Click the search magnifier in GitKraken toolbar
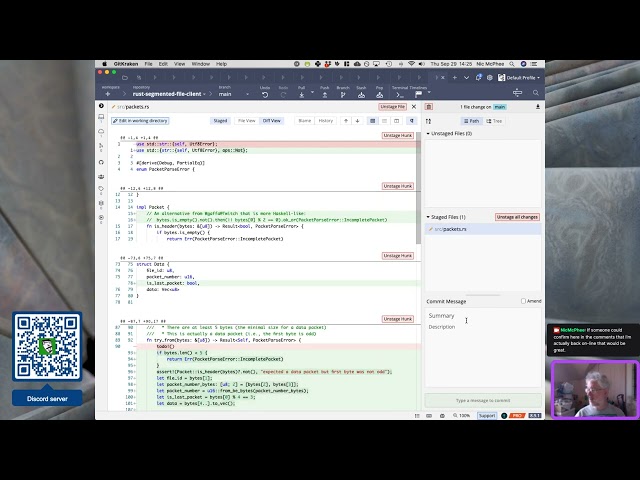Viewport: 640px width, 480px height. coord(536,93)
